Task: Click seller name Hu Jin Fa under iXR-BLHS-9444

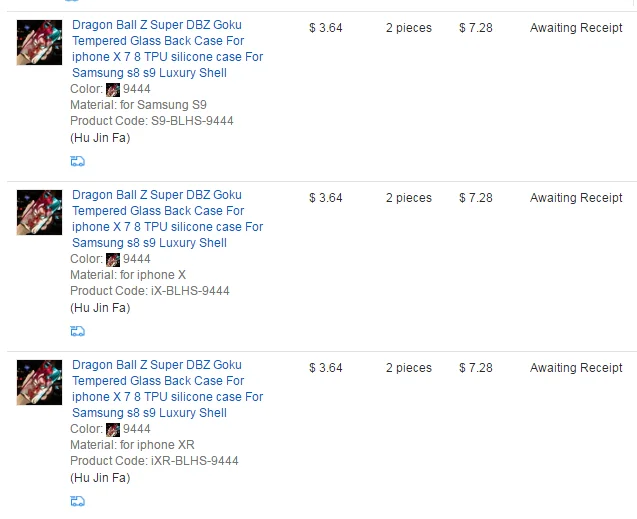Action: [100, 478]
